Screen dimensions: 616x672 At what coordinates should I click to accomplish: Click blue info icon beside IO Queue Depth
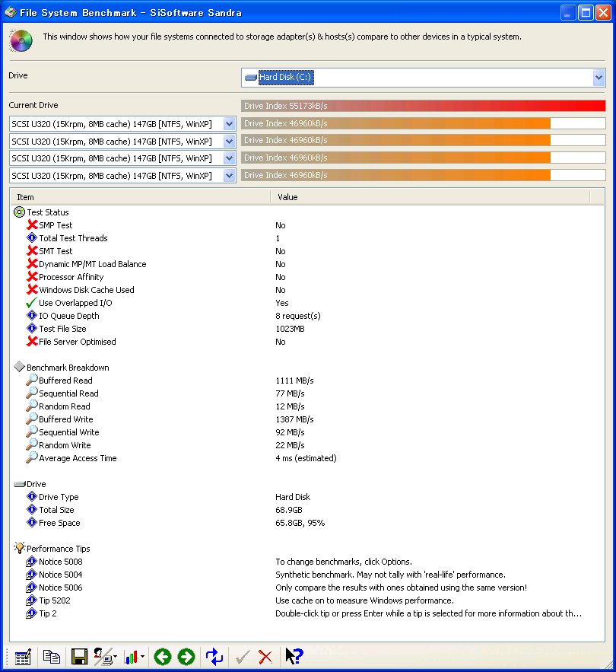tap(32, 315)
